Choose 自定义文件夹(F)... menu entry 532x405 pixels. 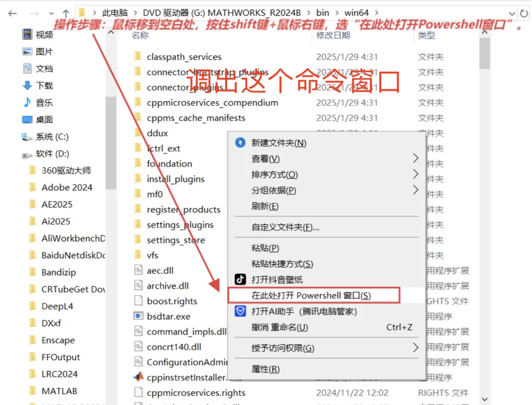(327, 227)
